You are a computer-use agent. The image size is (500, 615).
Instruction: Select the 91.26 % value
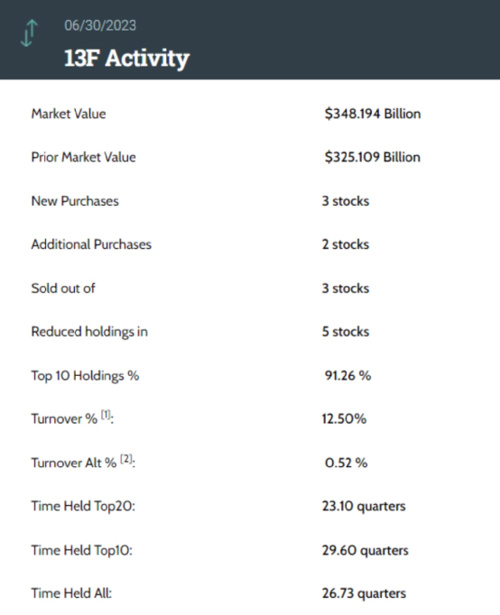(347, 376)
